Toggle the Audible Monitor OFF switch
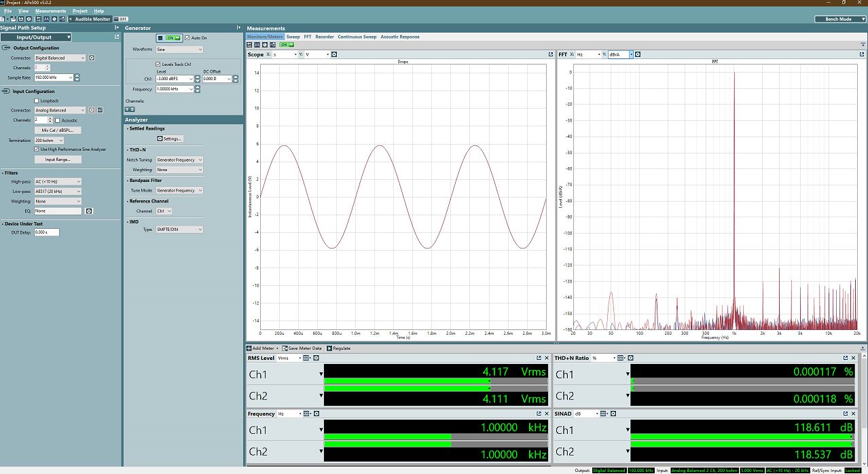Viewport: 868px width, 474px height. tap(120, 19)
